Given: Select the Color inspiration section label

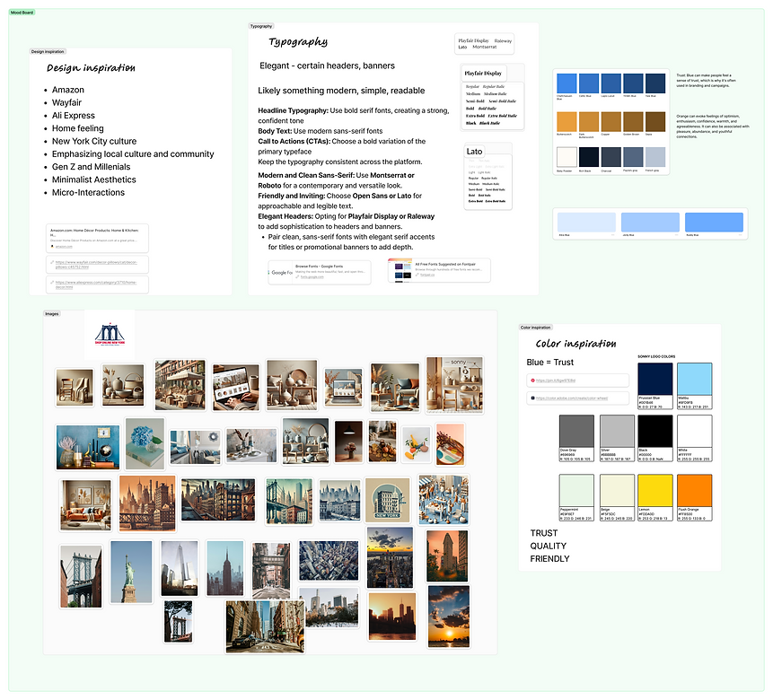Looking at the screenshot, I should click(x=535, y=328).
